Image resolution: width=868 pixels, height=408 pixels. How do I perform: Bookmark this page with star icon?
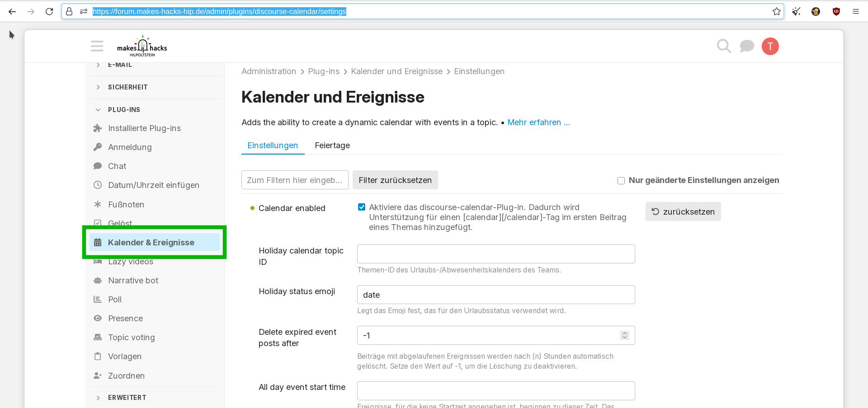tap(776, 12)
